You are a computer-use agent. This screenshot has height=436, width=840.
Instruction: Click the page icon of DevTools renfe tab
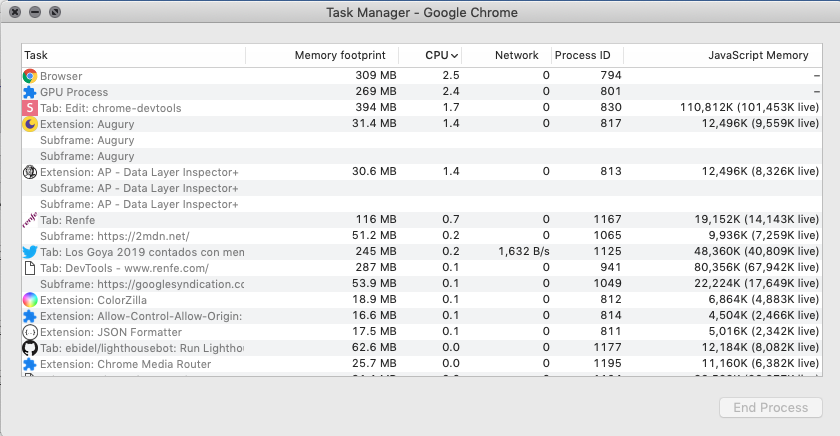click(x=30, y=268)
